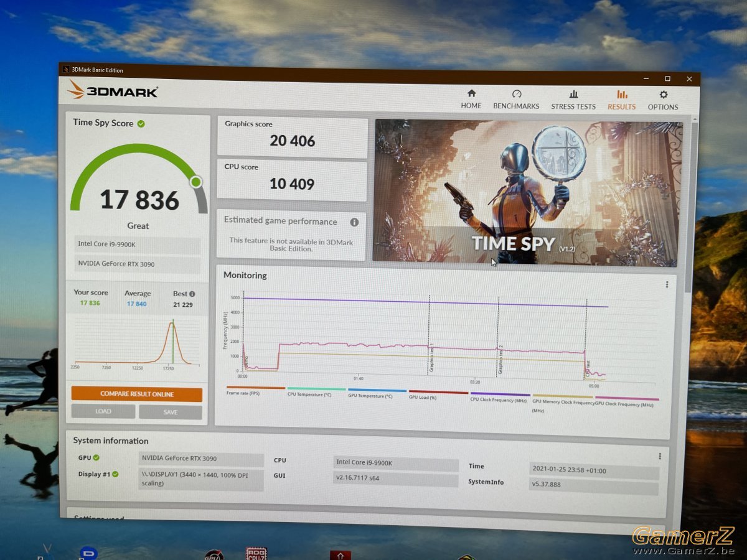Toggle the GPU Load (%) legend series
This screenshot has height=560, width=747.
tap(438, 394)
